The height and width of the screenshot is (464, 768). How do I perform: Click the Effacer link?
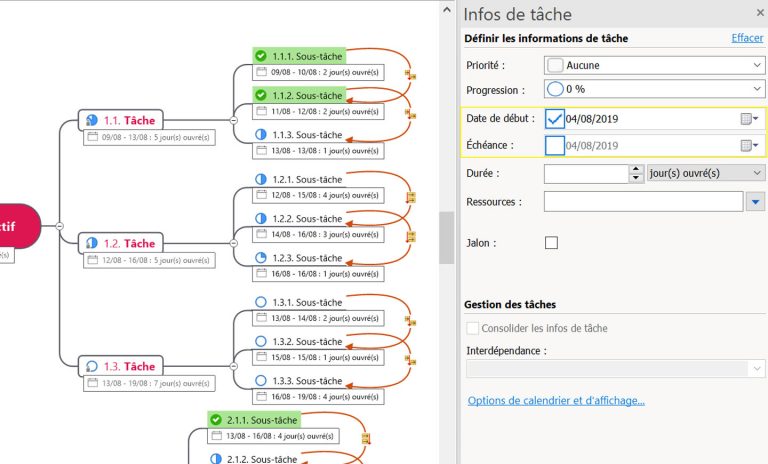pyautogui.click(x=746, y=38)
